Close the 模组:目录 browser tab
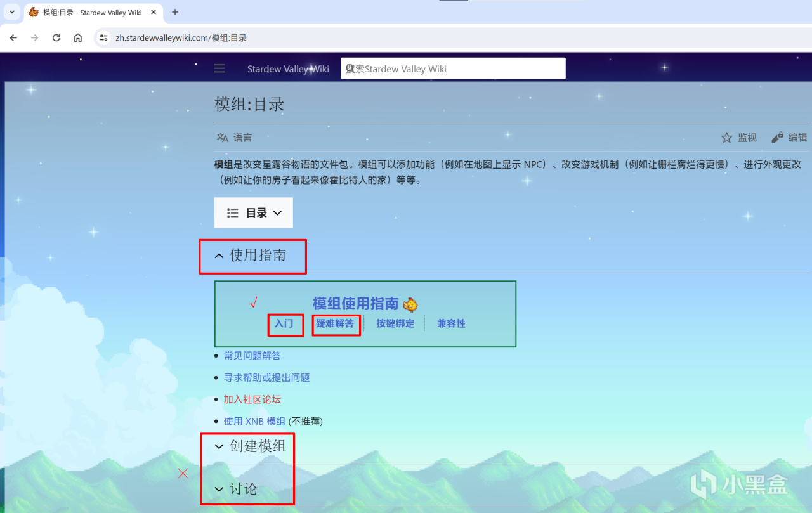 pos(154,12)
